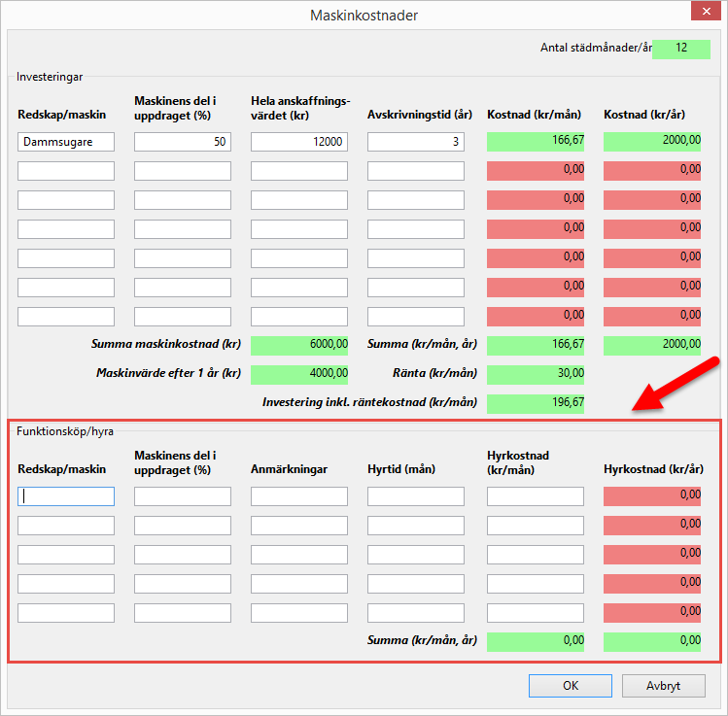Focus first Redskap/maskin field under Funktionsköp/hyra
This screenshot has height=716, width=728.
tap(66, 496)
